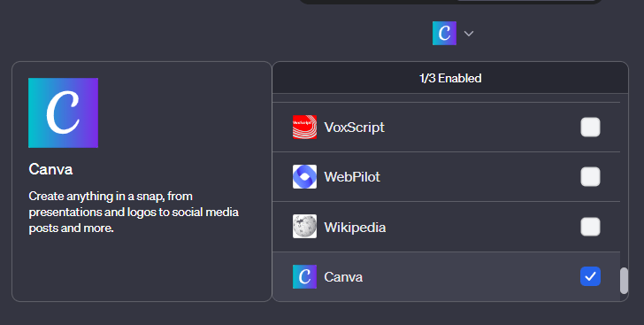Click the Canva title in details card
Image resolution: width=644 pixels, height=325 pixels.
pyautogui.click(x=51, y=169)
